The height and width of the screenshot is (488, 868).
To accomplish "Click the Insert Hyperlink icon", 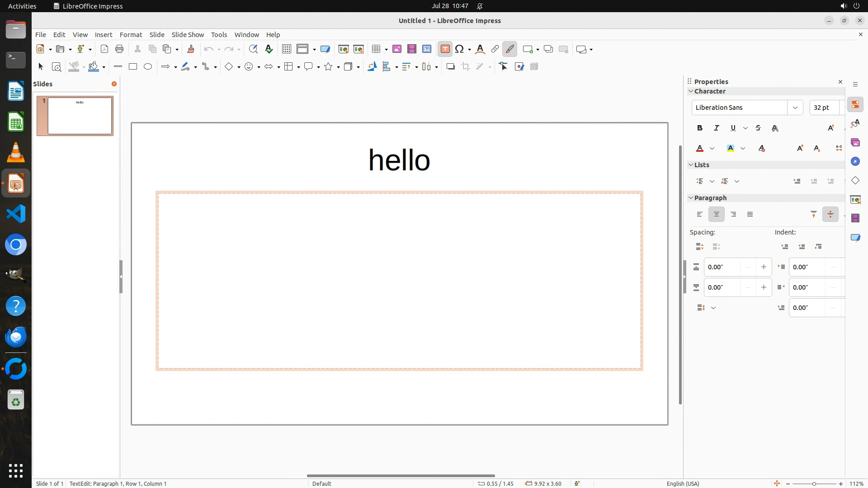I will 495,49.
